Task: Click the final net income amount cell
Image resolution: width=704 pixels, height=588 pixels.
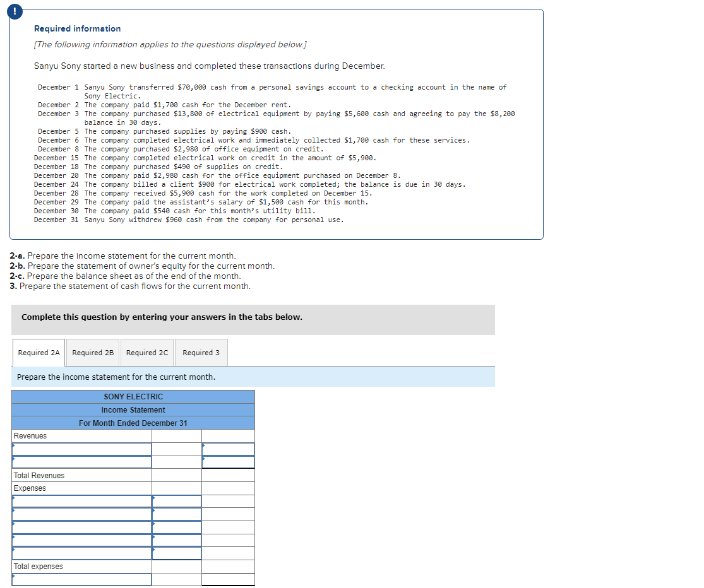Action: (x=227, y=579)
